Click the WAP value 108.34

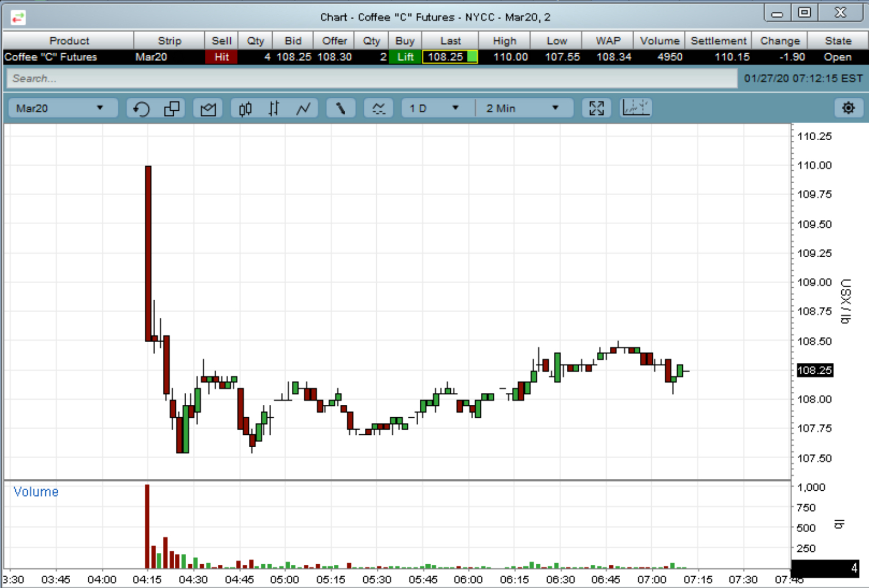614,57
